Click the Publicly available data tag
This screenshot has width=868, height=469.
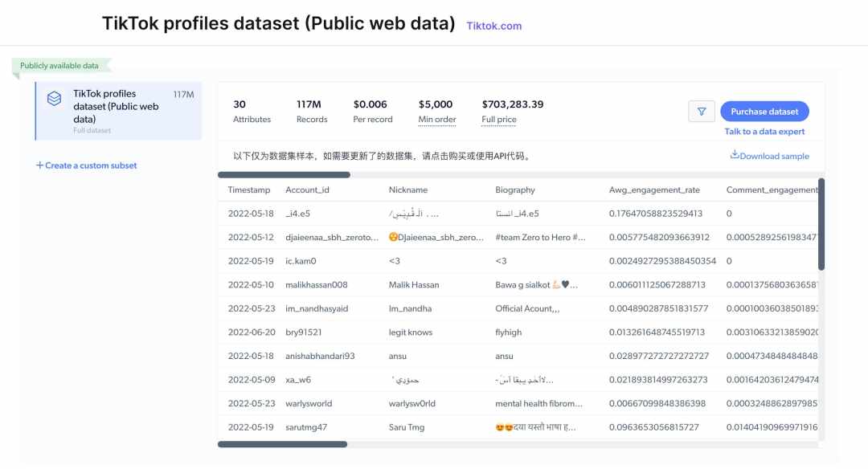point(59,66)
